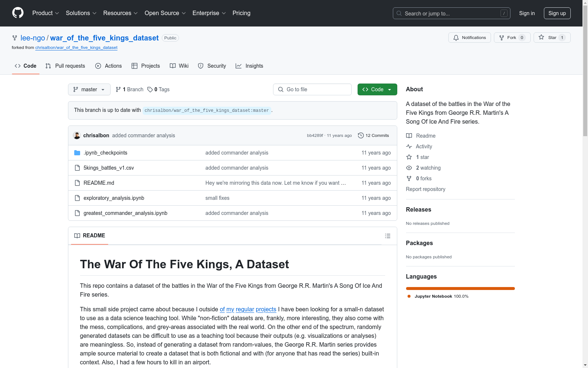
Task: Star this repository
Action: pos(552,38)
